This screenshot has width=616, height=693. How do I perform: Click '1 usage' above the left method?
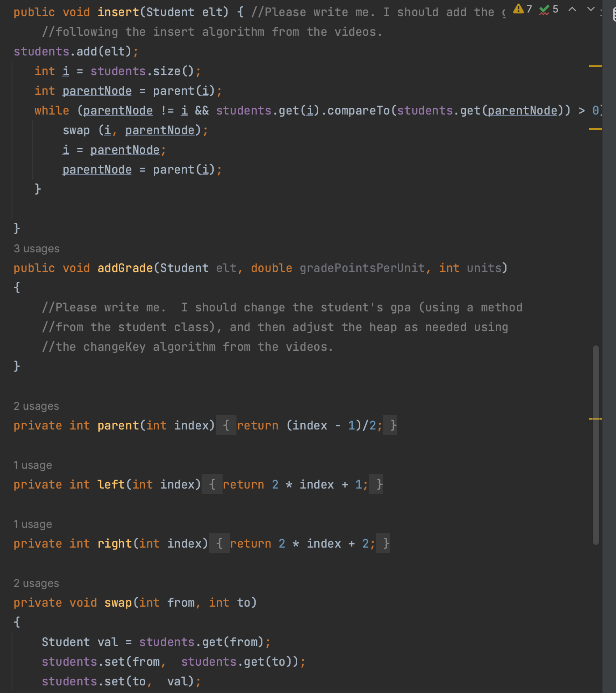pyautogui.click(x=33, y=465)
